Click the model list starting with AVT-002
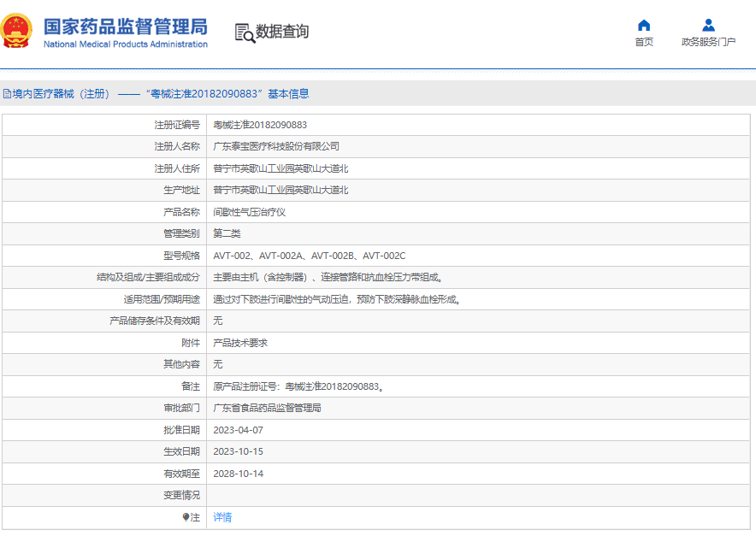 (x=309, y=256)
